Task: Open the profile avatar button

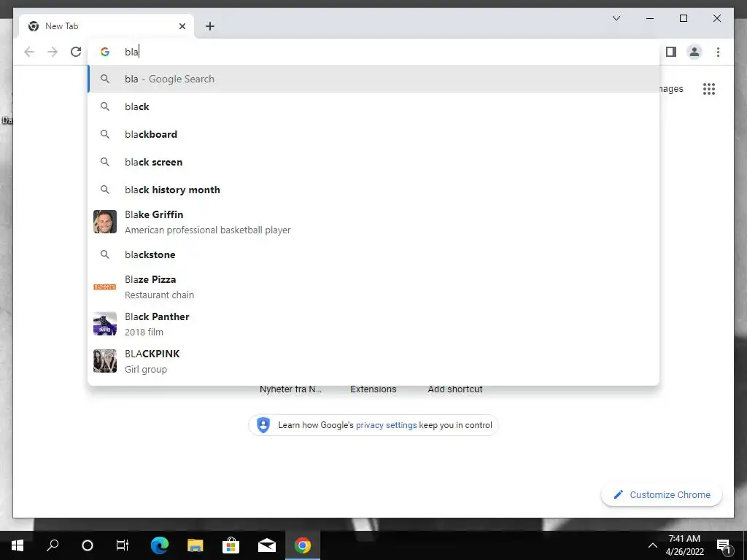Action: (694, 52)
